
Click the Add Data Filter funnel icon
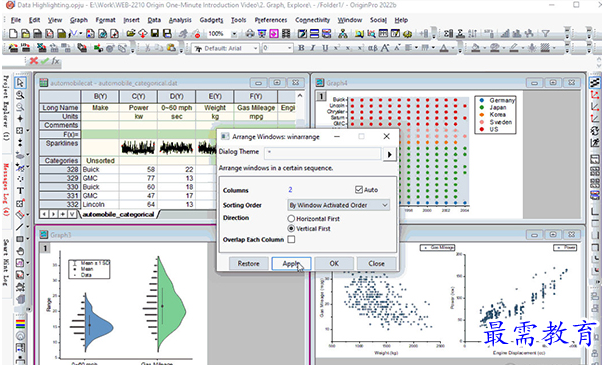pyautogui.click(x=545, y=34)
